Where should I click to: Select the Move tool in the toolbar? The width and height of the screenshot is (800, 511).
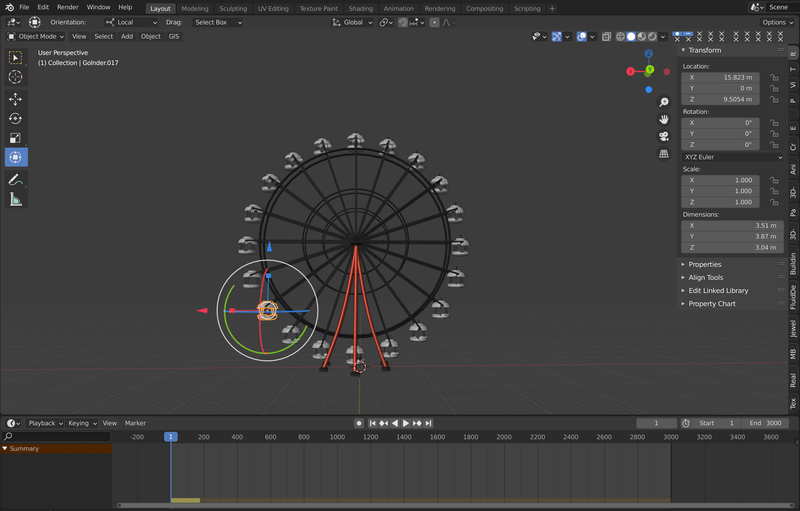(15, 99)
